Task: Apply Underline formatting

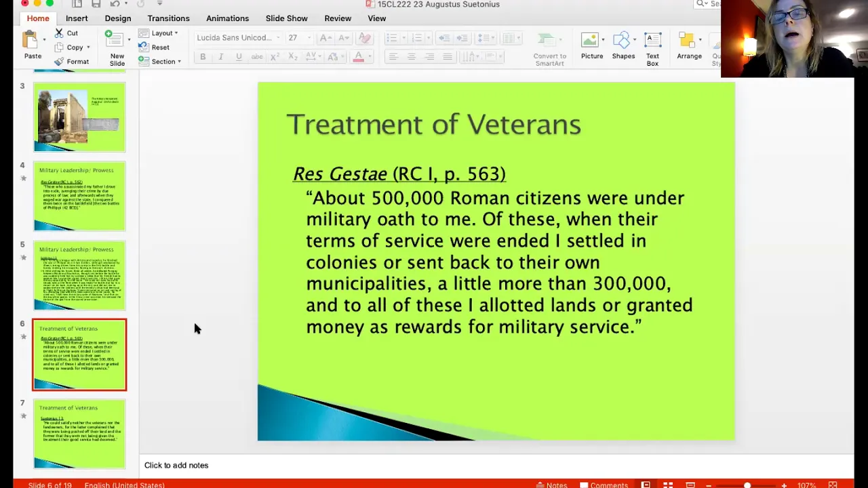Action: tap(239, 57)
